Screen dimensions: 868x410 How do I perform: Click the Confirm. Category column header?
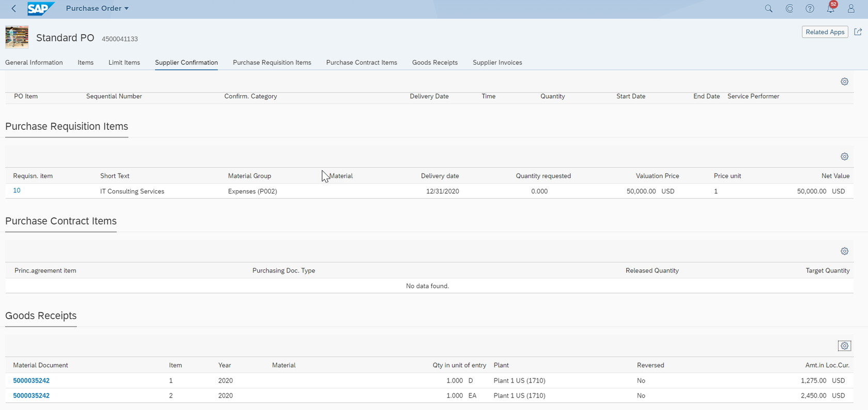pyautogui.click(x=251, y=96)
